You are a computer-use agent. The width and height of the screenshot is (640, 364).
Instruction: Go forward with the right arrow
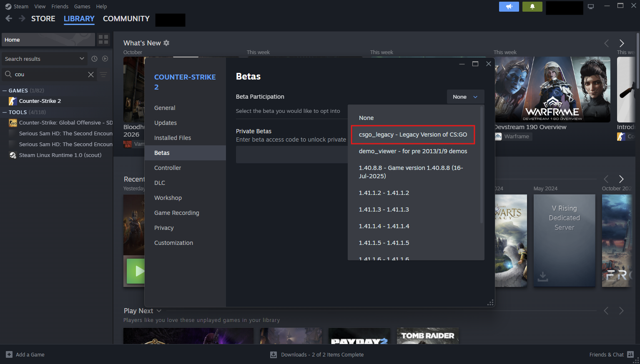(x=22, y=19)
